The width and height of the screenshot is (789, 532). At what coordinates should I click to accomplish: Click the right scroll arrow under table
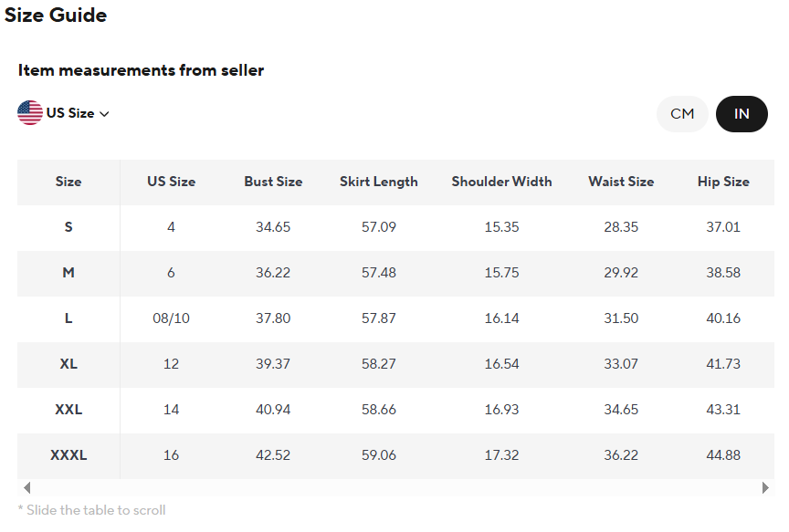click(x=765, y=488)
